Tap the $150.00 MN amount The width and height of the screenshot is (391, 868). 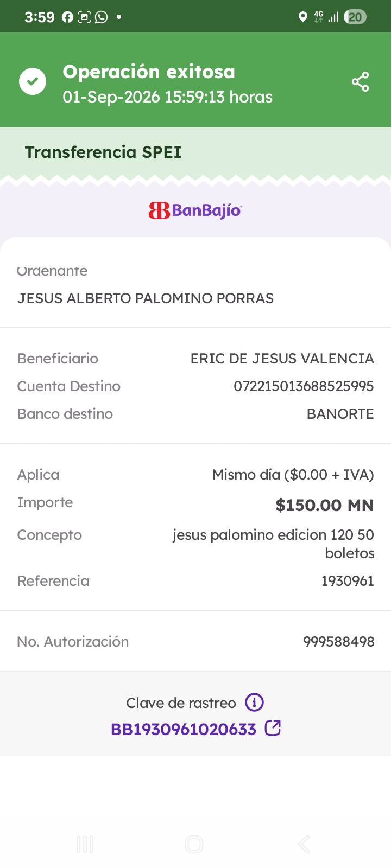(x=325, y=505)
